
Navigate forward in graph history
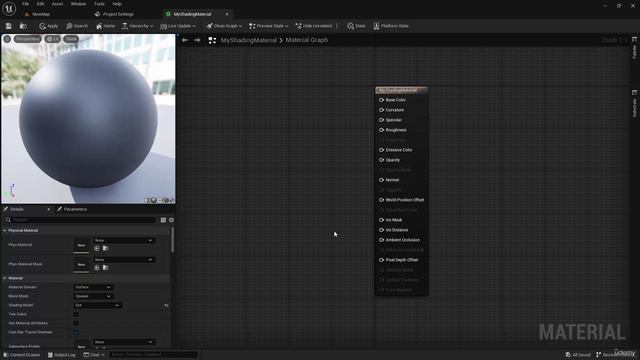coord(198,40)
